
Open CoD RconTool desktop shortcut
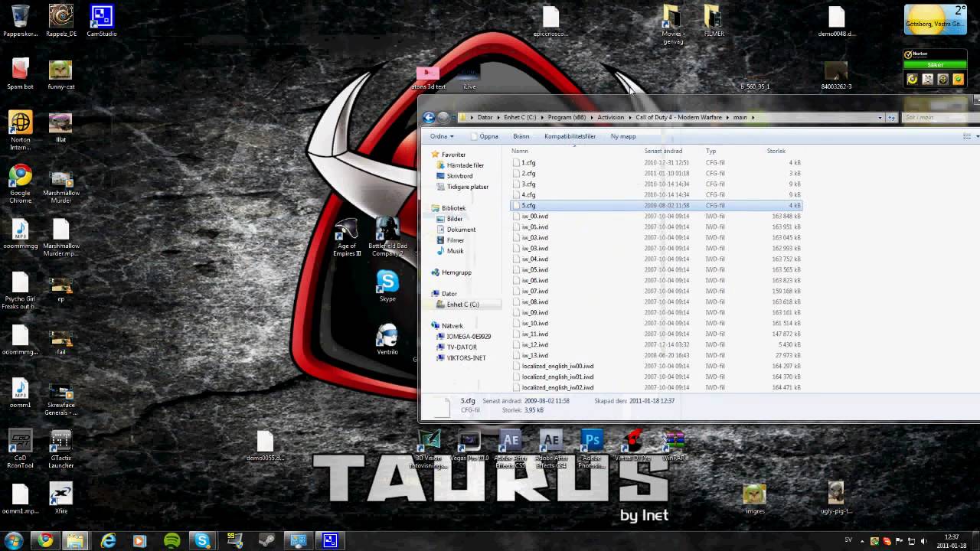pyautogui.click(x=21, y=450)
